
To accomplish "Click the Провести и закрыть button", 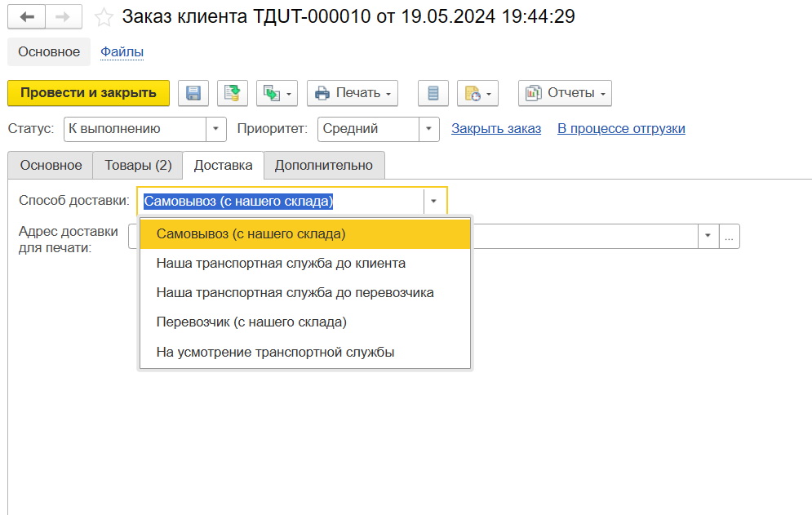I will tap(88, 93).
